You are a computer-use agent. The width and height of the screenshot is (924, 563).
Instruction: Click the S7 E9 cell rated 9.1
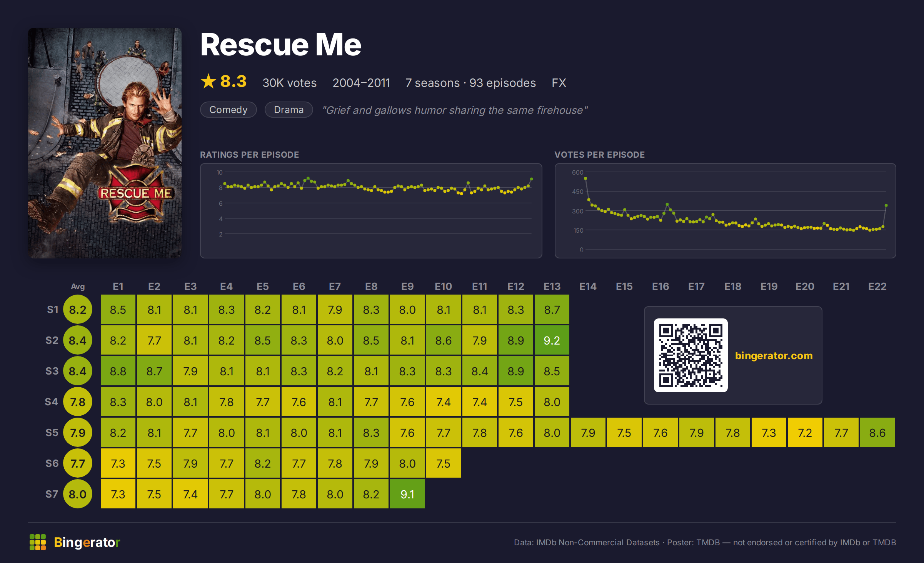407,494
